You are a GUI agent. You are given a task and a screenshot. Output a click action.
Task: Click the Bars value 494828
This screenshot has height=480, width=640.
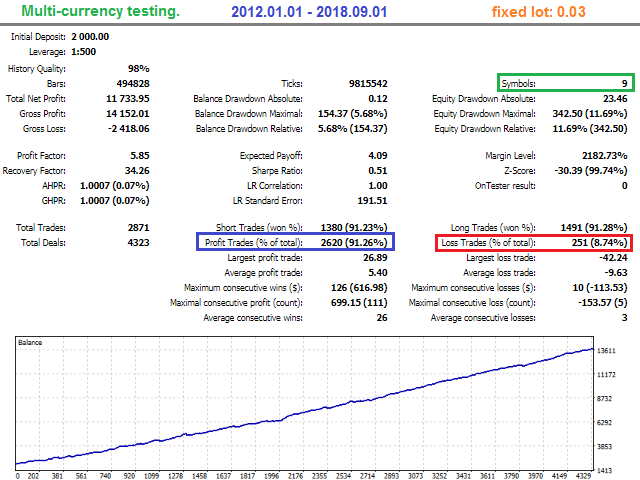pyautogui.click(x=133, y=84)
